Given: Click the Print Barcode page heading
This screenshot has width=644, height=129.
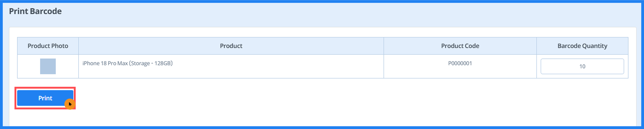Looking at the screenshot, I should (35, 11).
